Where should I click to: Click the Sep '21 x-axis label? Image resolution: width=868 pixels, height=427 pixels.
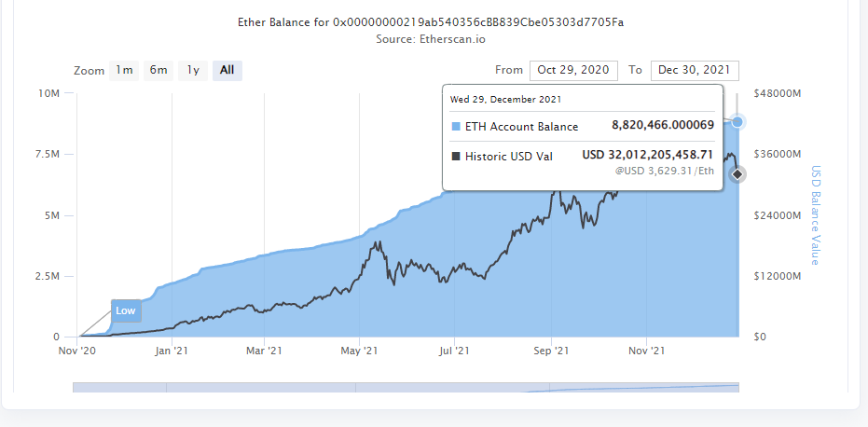[x=550, y=351]
